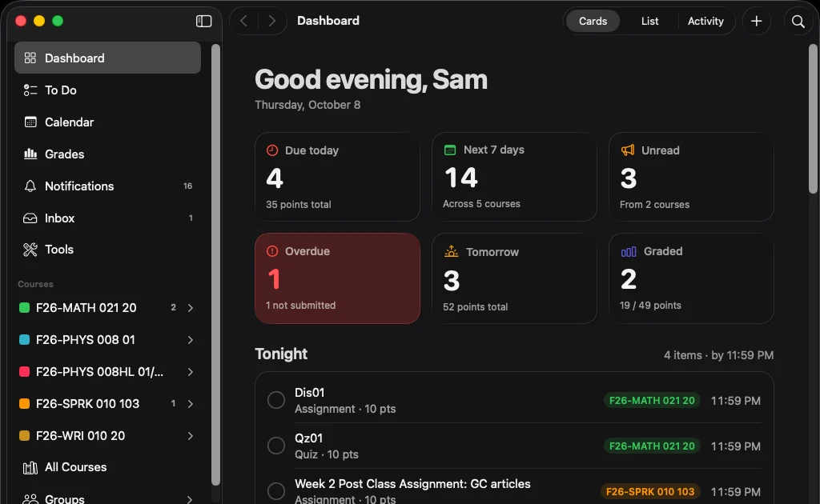The width and height of the screenshot is (820, 504).
Task: Open the Due today card
Action: click(337, 177)
